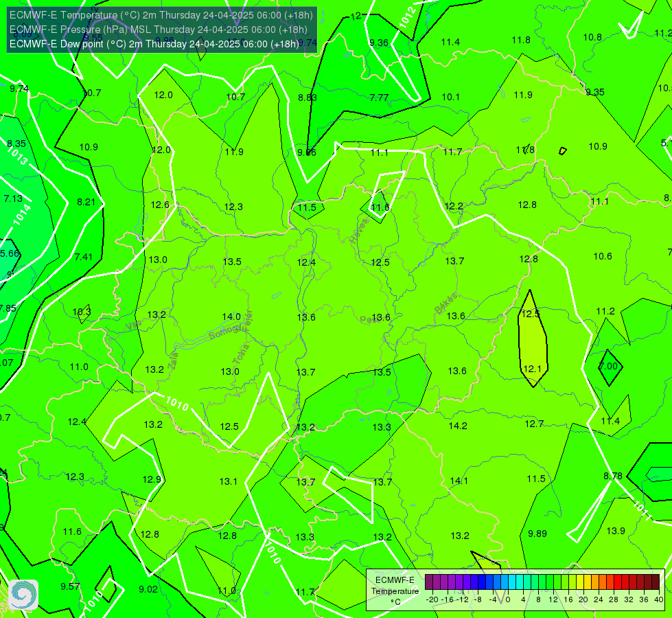
Task: Click the 1011 isobar label
Action: pos(642,510)
